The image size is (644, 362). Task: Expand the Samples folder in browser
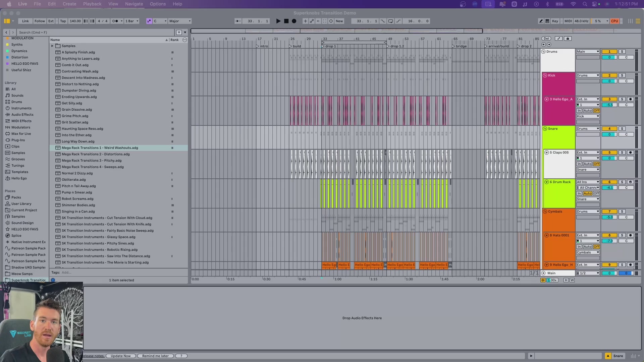click(52, 46)
